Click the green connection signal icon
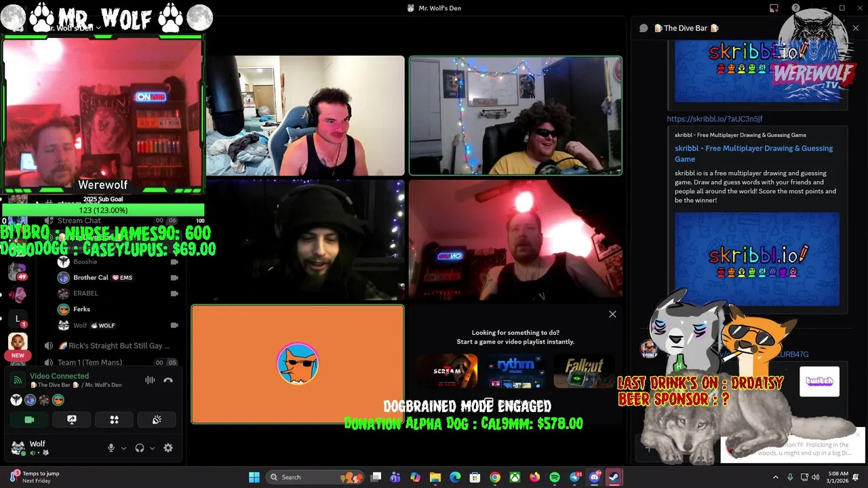The width and height of the screenshot is (868, 488). pyautogui.click(x=18, y=380)
